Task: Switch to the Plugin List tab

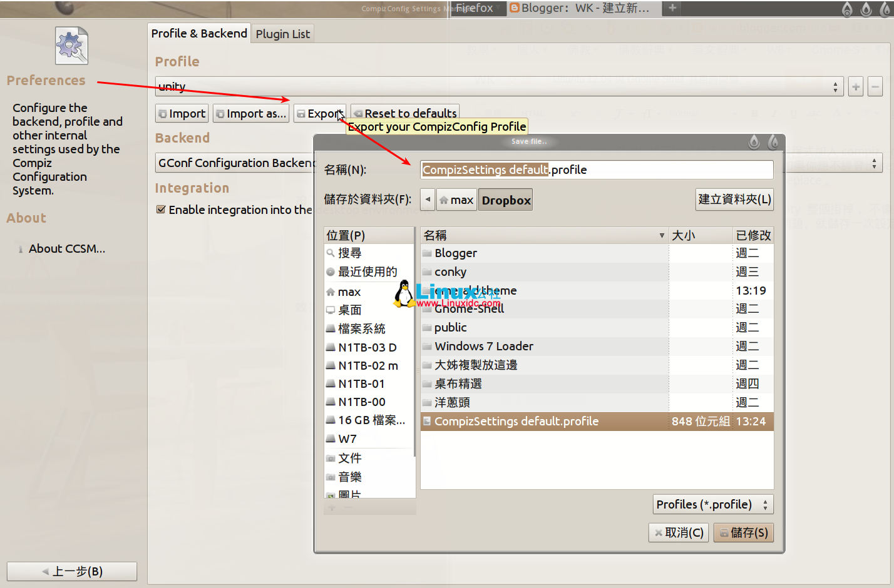Action: (x=282, y=34)
